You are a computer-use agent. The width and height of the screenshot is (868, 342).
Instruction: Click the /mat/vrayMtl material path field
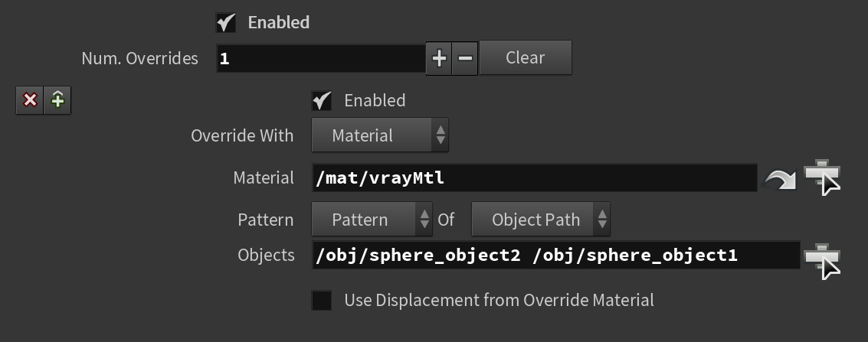coord(535,178)
